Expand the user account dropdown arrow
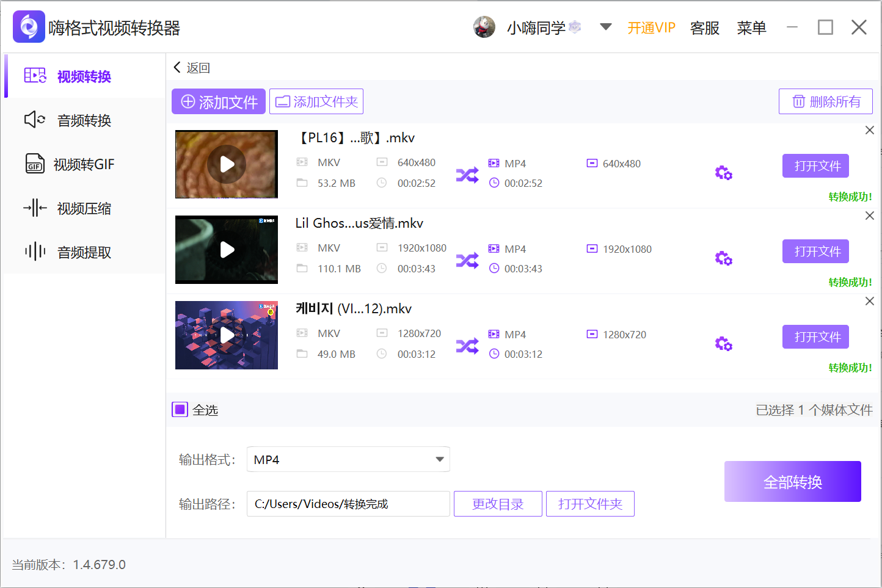This screenshot has width=882, height=588. coord(605,27)
